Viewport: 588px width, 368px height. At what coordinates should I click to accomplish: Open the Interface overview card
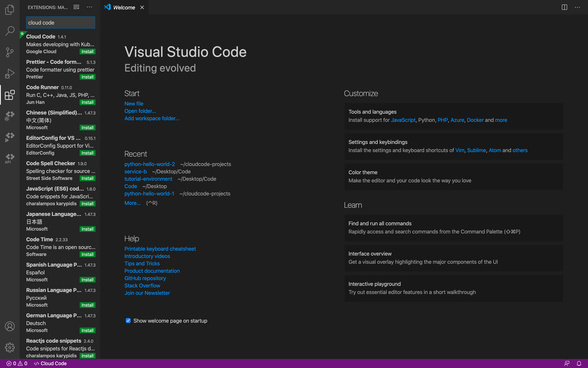454,258
